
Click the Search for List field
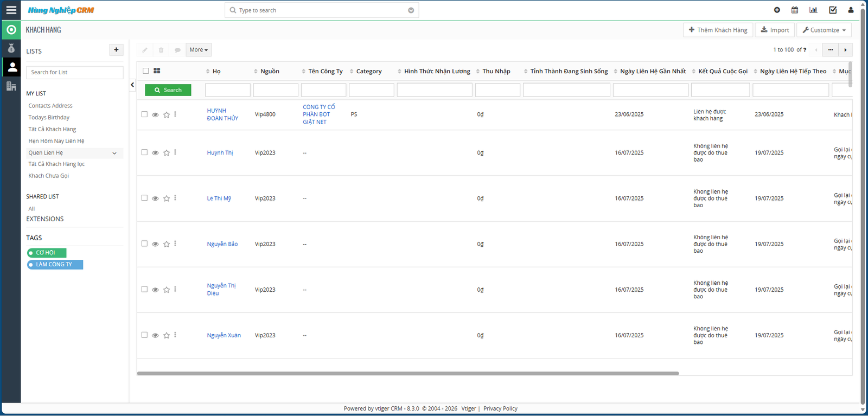75,72
